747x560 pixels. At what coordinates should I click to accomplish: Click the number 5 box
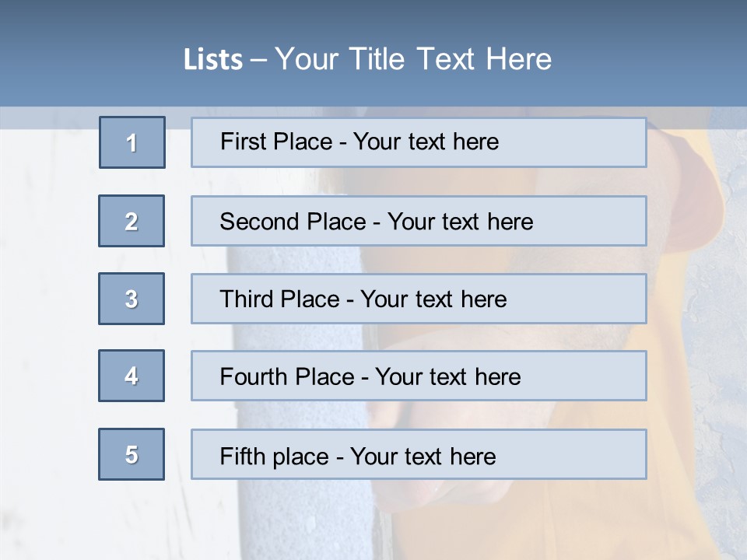click(x=132, y=454)
